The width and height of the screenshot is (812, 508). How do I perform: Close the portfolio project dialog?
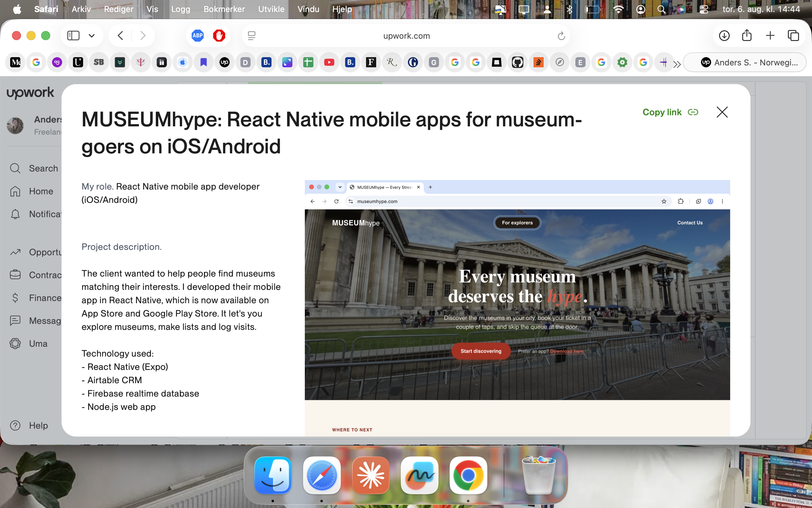coord(722,112)
